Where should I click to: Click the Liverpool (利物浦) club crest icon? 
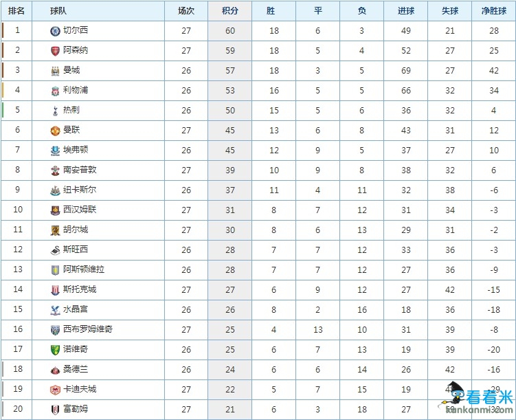pos(55,91)
